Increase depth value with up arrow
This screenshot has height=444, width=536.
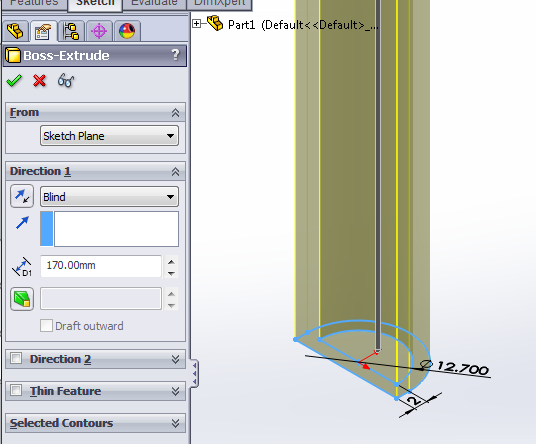171,262
